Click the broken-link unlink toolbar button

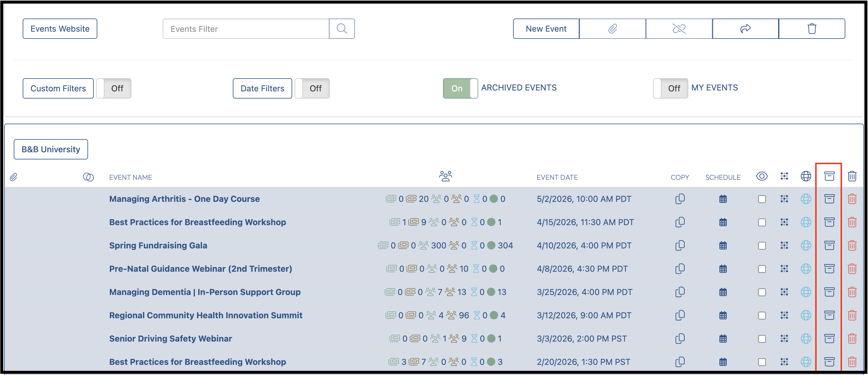[x=679, y=29]
